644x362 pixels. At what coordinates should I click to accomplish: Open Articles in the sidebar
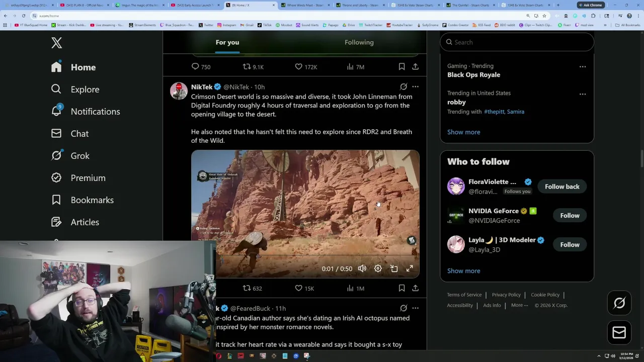click(x=75, y=222)
